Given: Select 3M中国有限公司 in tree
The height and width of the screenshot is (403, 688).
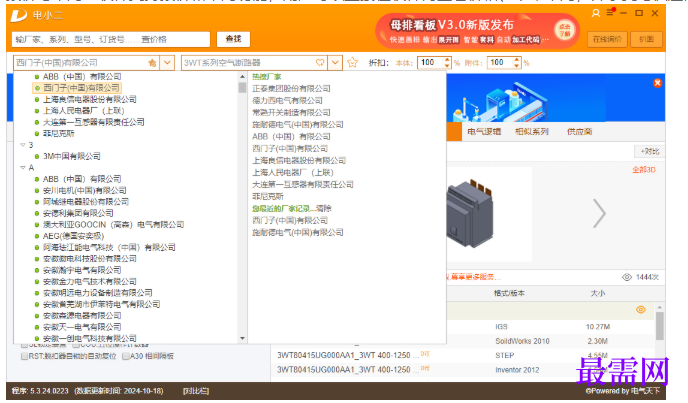Looking at the screenshot, I should (x=72, y=156).
